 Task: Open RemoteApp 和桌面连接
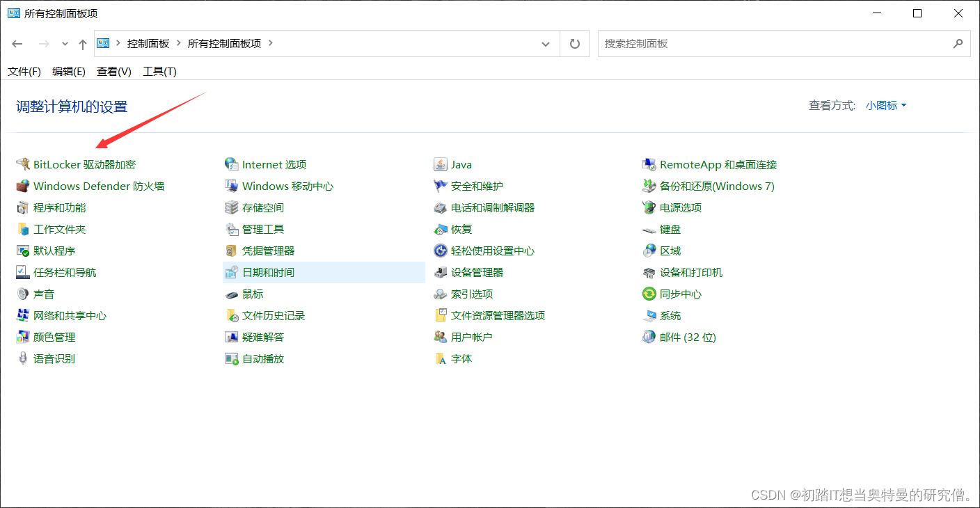pyautogui.click(x=718, y=165)
